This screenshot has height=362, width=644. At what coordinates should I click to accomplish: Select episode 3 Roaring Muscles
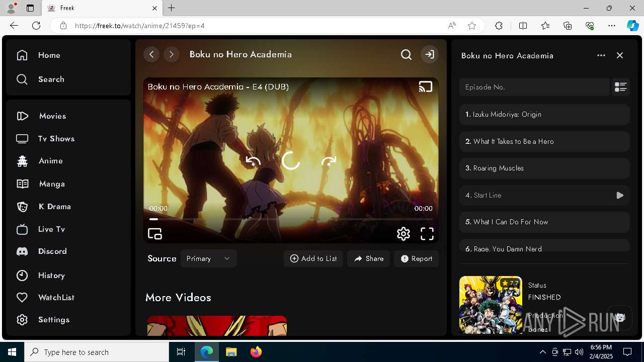[x=544, y=168]
